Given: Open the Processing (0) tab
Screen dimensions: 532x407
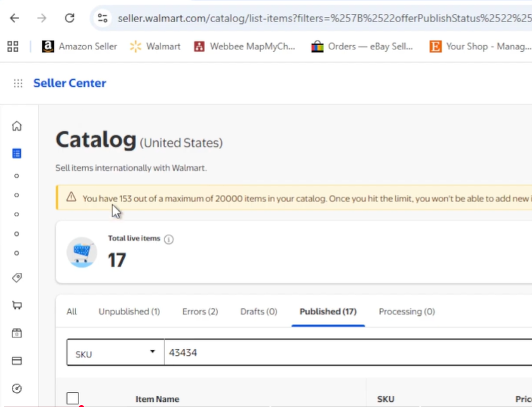Looking at the screenshot, I should (406, 311).
